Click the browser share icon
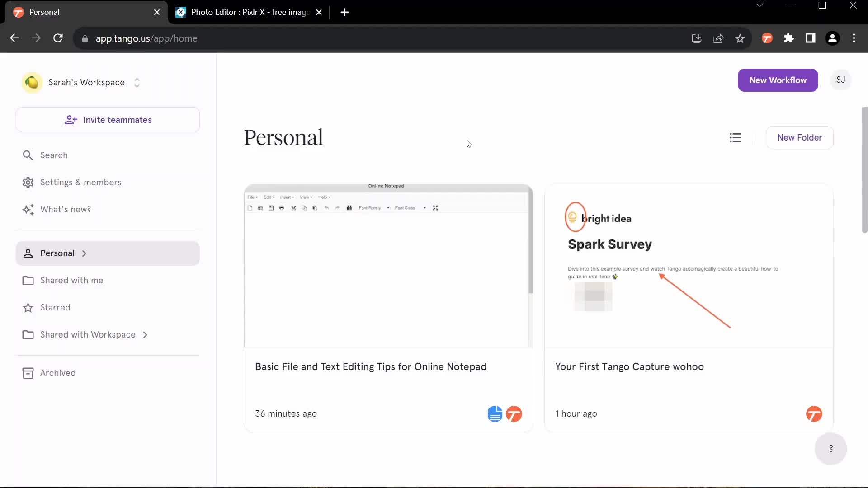The image size is (868, 488). (x=720, y=38)
